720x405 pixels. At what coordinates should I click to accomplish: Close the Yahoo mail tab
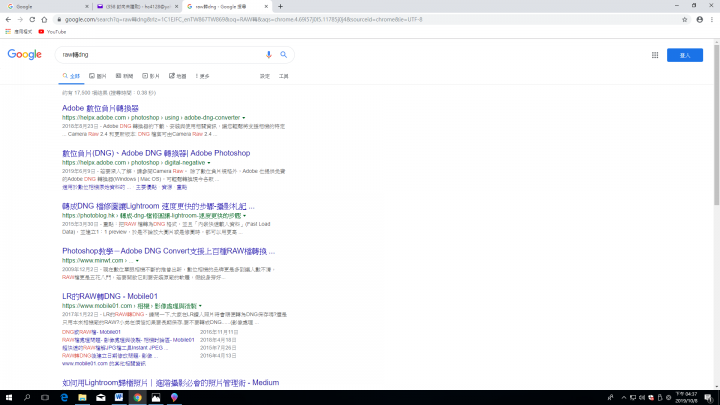coord(176,6)
